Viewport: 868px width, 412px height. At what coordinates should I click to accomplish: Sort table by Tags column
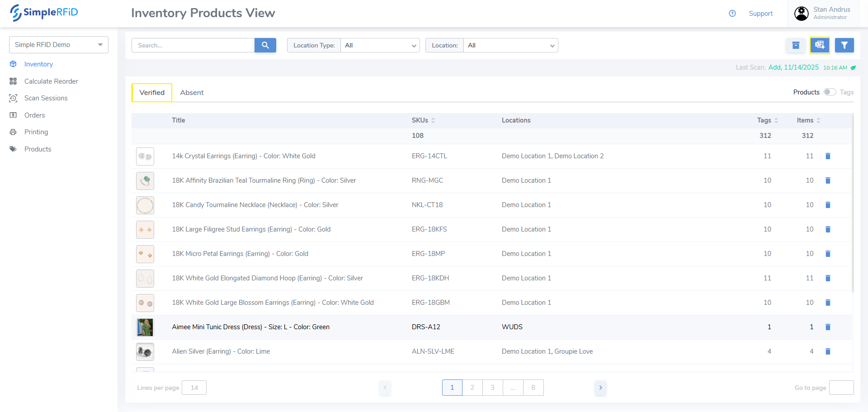767,120
